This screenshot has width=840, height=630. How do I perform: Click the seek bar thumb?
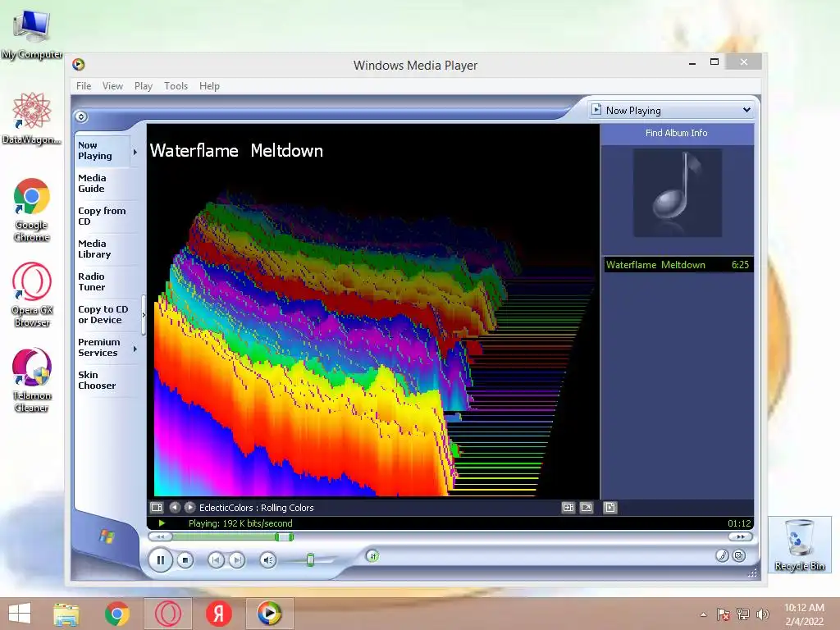[284, 536]
